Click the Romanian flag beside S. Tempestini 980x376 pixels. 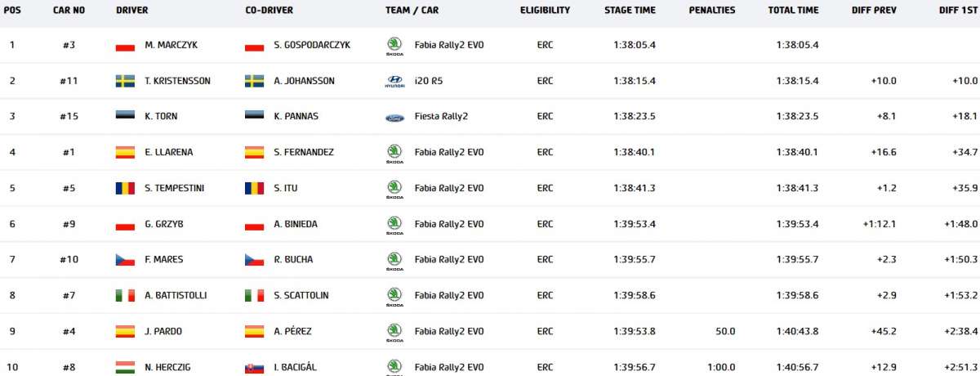pyautogui.click(x=125, y=188)
